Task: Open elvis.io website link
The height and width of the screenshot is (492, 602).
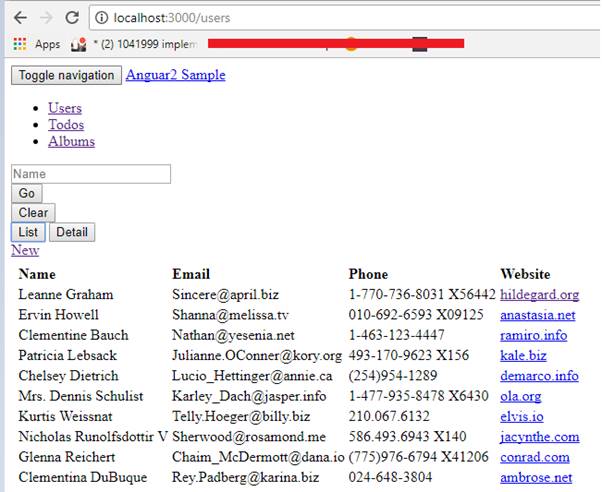Action: coord(522,417)
